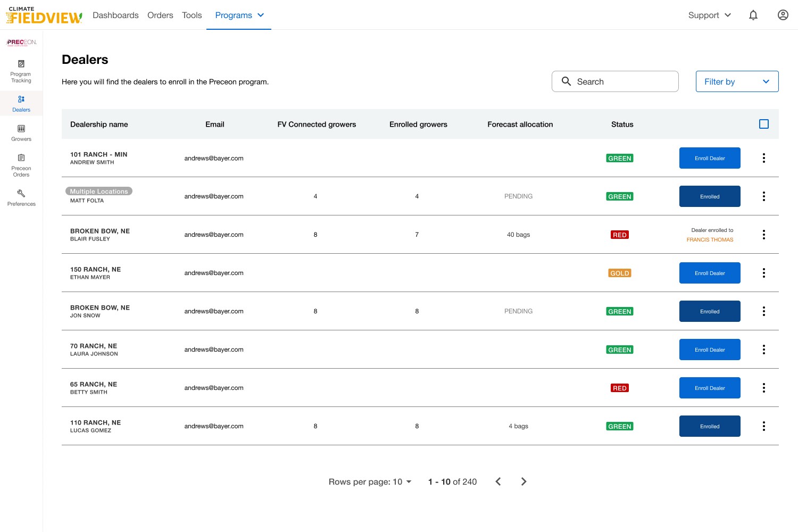Click the Multiple Locations badge
Image resolution: width=798 pixels, height=532 pixels.
(99, 191)
